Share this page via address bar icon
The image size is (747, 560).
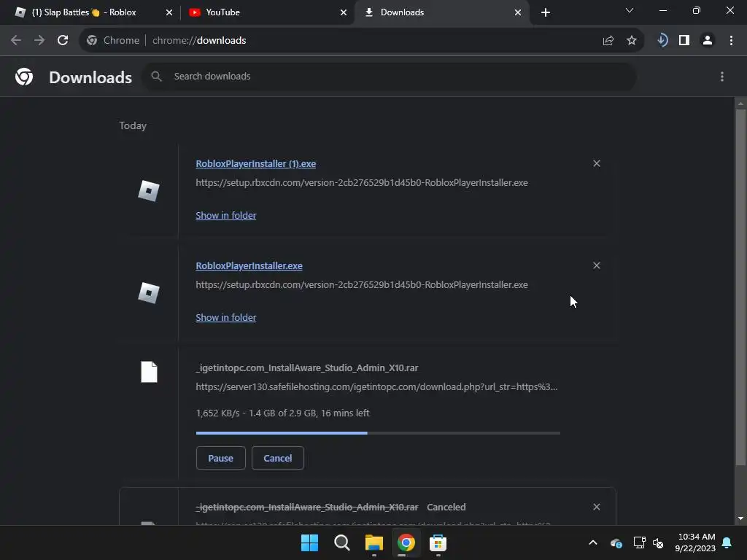pyautogui.click(x=608, y=41)
